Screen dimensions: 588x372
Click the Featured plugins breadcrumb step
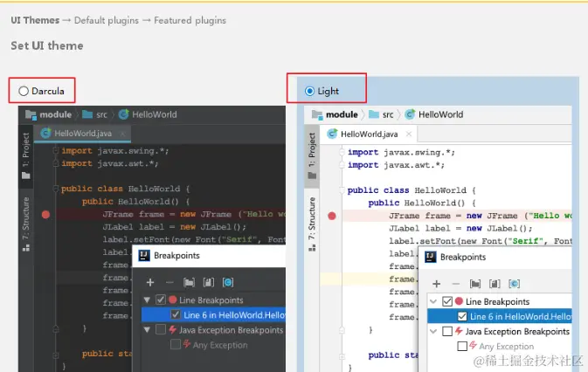(190, 20)
